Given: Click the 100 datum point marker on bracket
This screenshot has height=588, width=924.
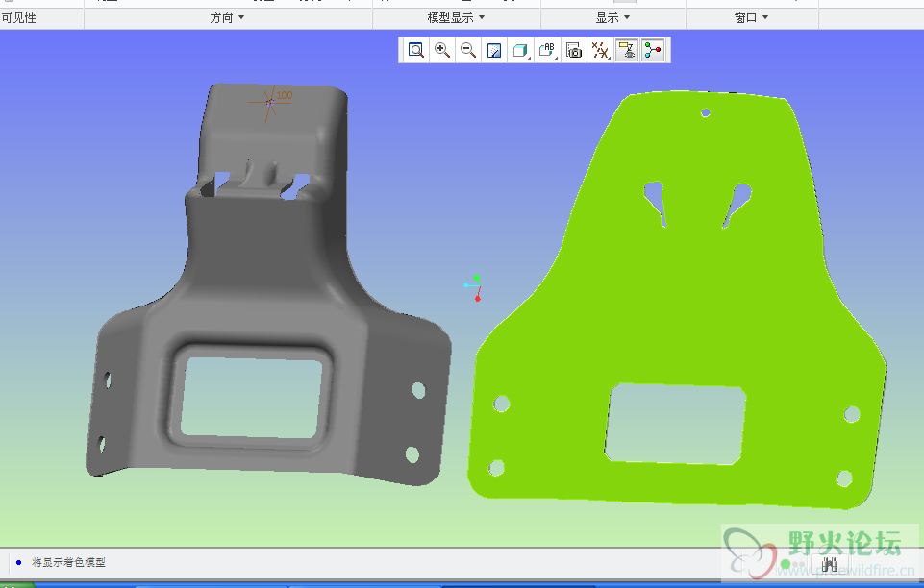Looking at the screenshot, I should 270,103.
